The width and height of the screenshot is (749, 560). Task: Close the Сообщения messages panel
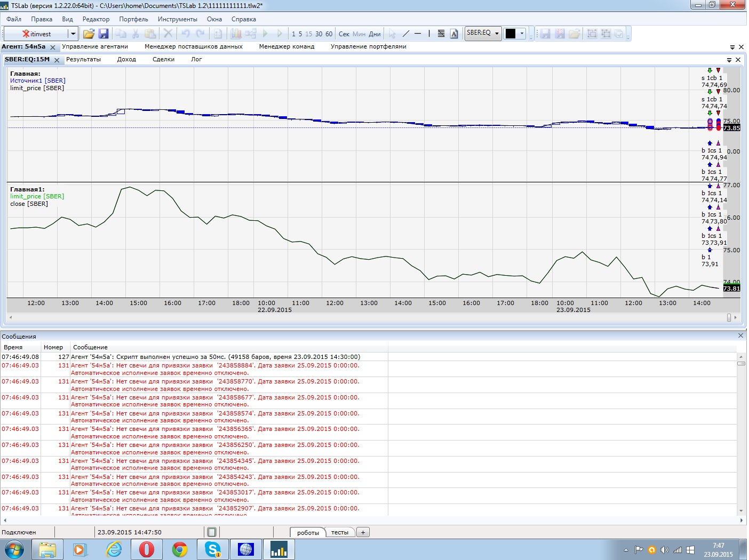740,335
